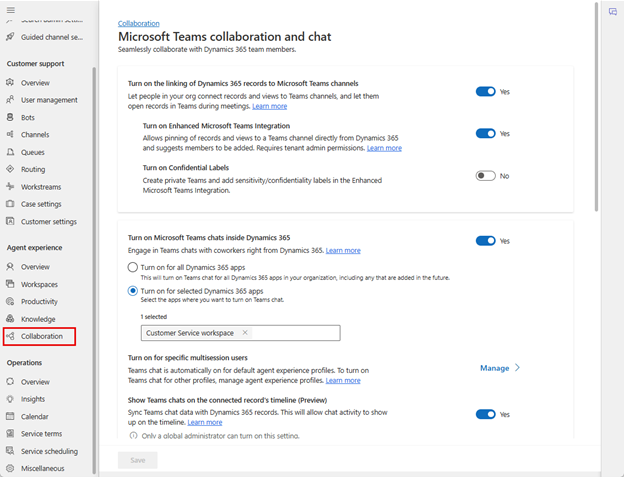Image resolution: width=624 pixels, height=477 pixels.
Task: Click the Customer settings icon
Action: tap(10, 221)
